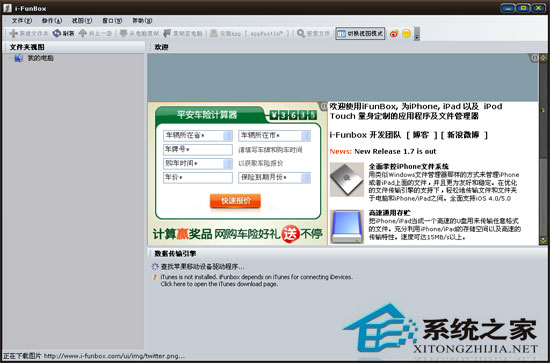
Task: Click the ad price counter digits
Action: (293, 115)
